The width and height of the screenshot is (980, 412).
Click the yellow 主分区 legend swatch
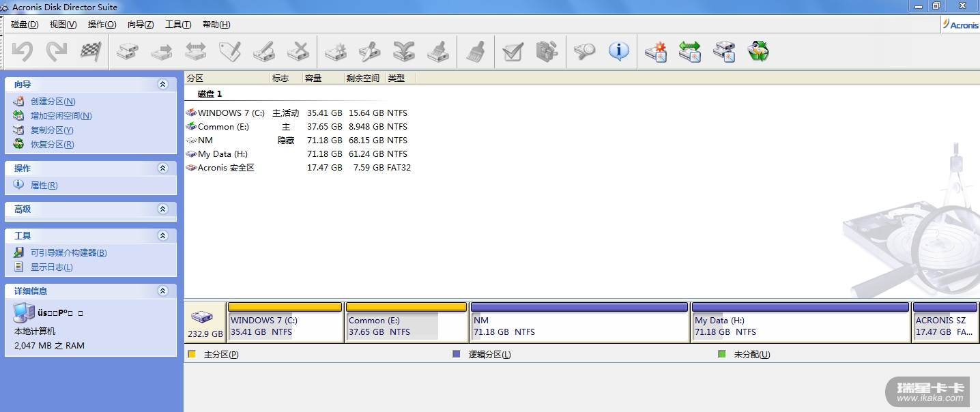click(192, 354)
